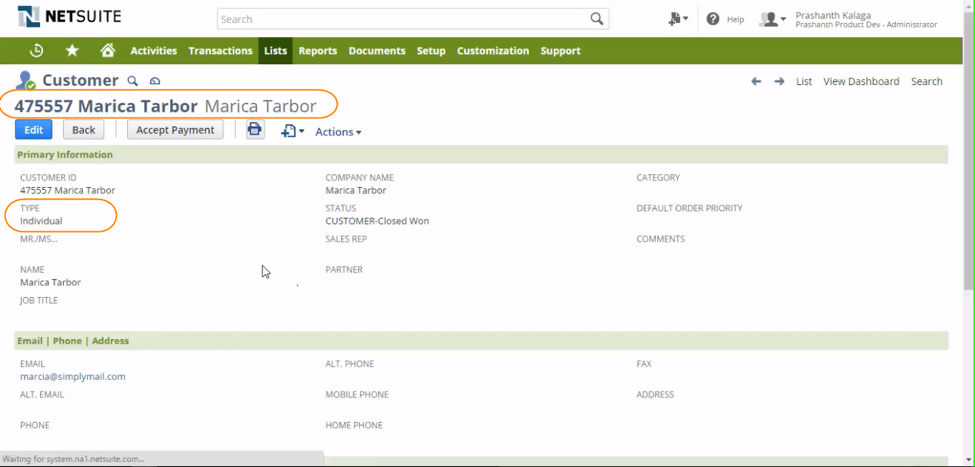Open the New document icon dropdown

coord(292,131)
